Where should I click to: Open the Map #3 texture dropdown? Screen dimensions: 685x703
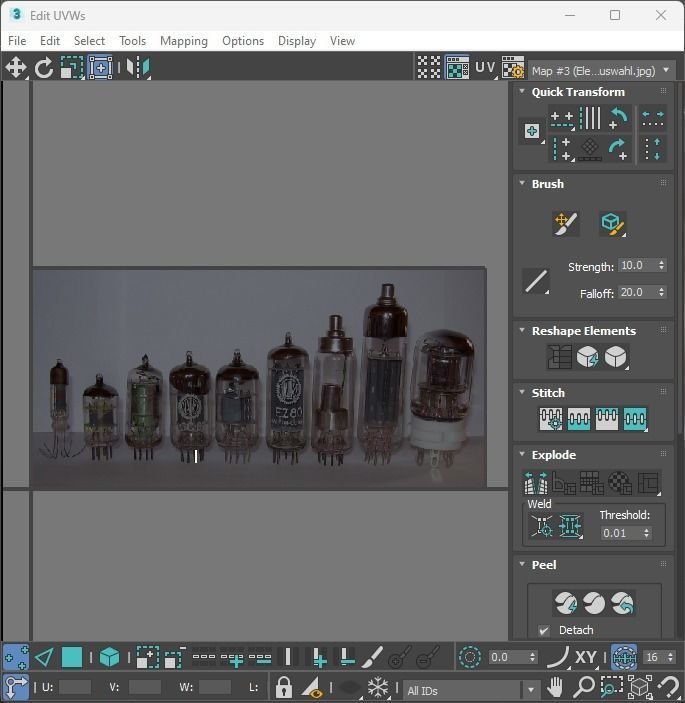tap(602, 71)
